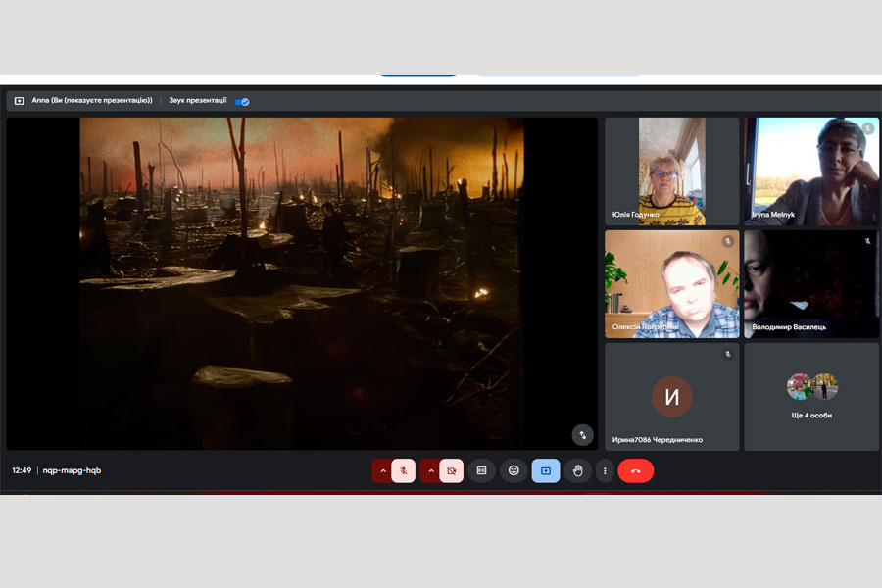Screen dimensions: 882x588
Task: Select Володимир Василець video tile
Action: click(x=811, y=284)
